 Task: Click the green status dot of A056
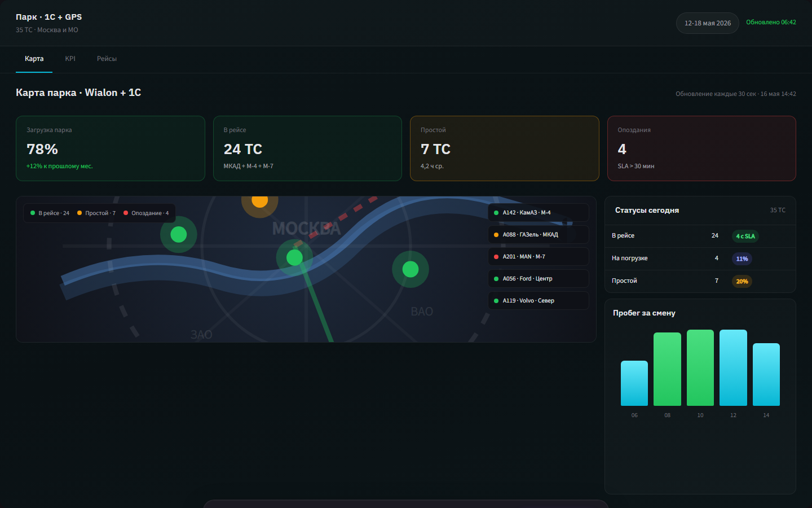496,279
